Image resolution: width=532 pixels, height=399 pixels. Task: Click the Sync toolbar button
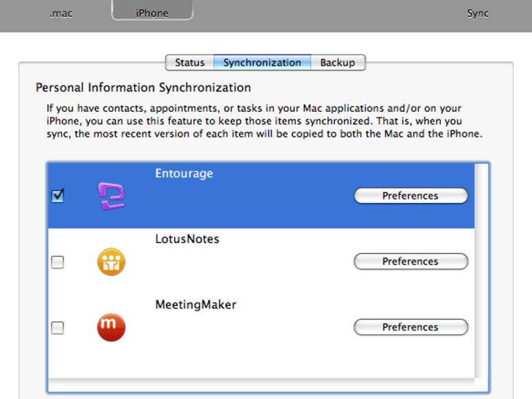point(477,13)
